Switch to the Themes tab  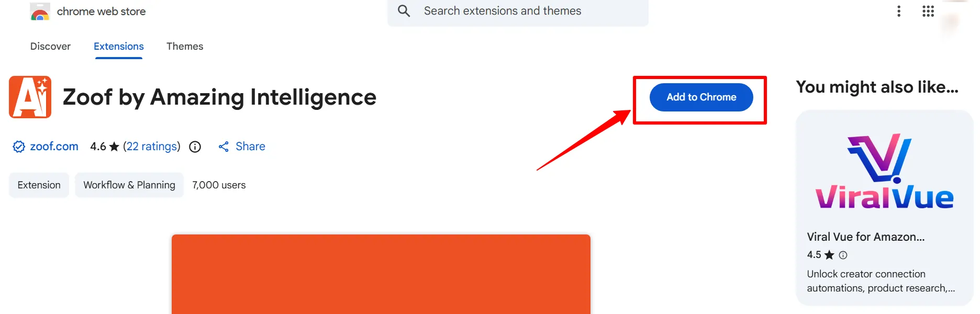point(184,46)
